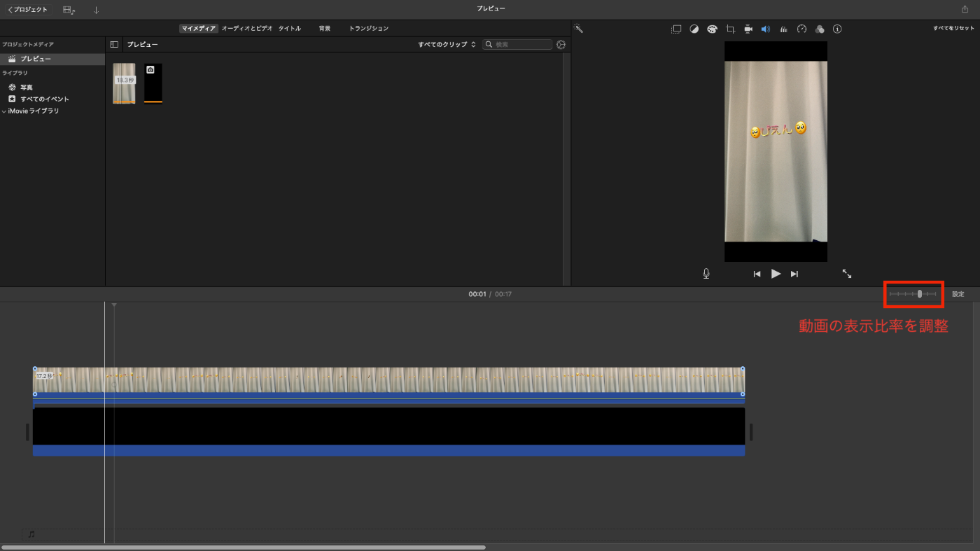
Task: Click the clapperboard icon beside プレビュー
Action: (12, 60)
